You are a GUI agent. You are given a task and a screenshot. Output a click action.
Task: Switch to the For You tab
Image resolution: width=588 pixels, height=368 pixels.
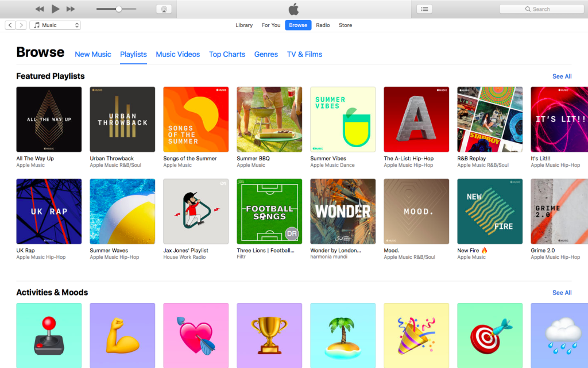tap(271, 25)
